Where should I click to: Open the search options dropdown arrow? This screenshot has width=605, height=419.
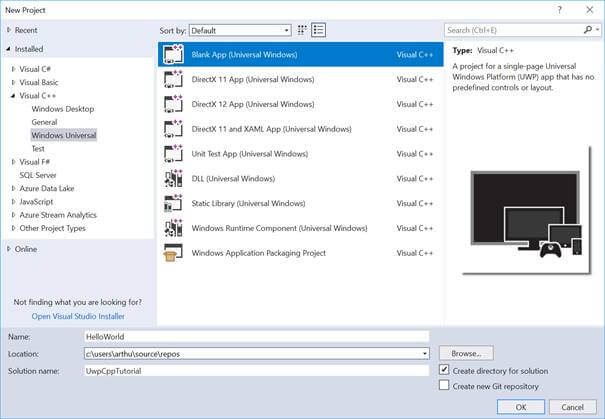[x=597, y=30]
